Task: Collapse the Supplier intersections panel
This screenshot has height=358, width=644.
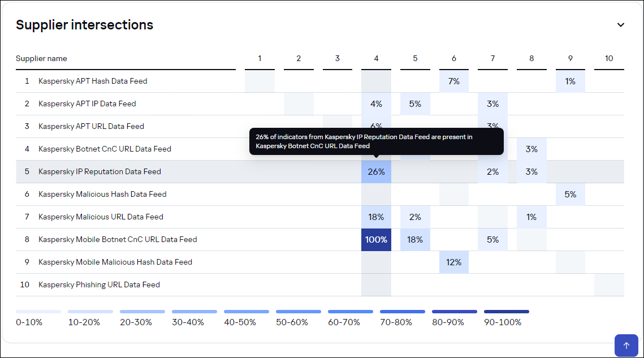Action: tap(620, 25)
